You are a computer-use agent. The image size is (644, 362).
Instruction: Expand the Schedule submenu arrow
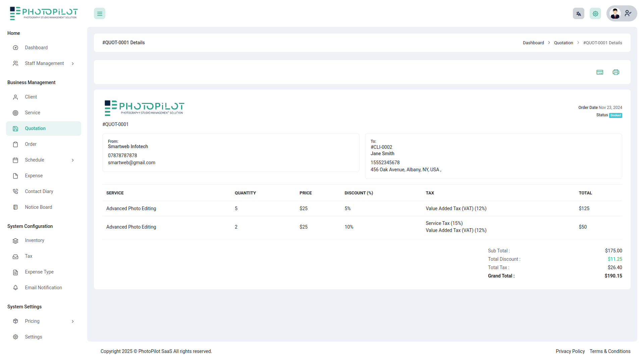coord(73,160)
